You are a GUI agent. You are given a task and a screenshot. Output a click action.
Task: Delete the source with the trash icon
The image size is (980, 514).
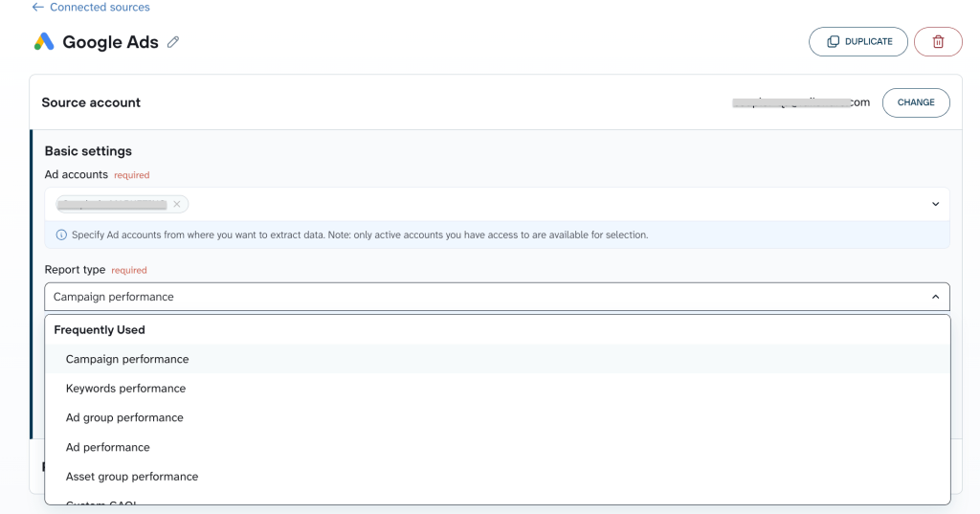tap(938, 42)
